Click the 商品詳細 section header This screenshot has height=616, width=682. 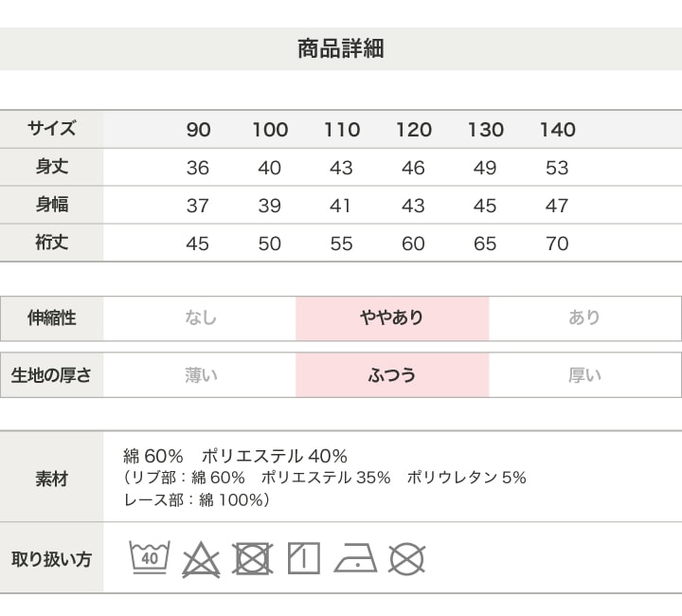(341, 49)
